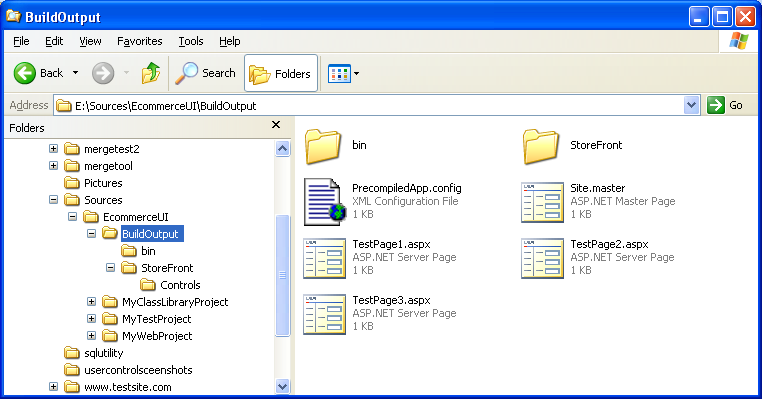Open the Forward history dropdown arrow
Viewport: 762px width, 399px height.
(x=126, y=73)
